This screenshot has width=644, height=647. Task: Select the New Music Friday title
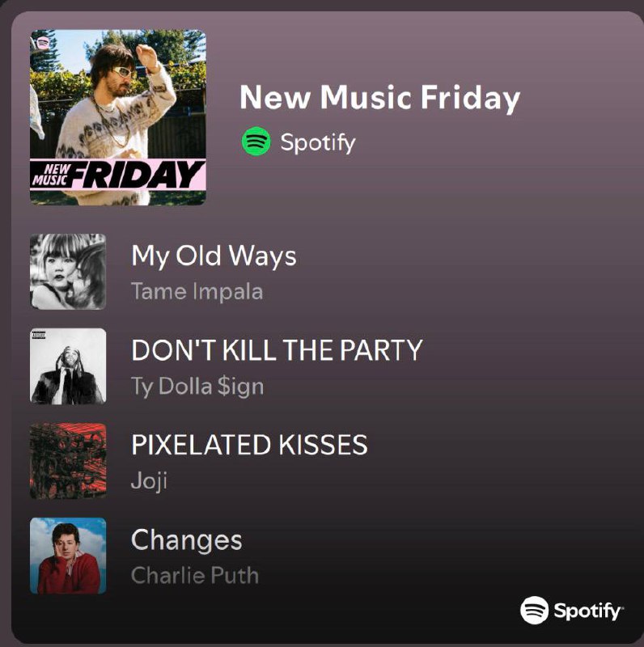pos(379,98)
